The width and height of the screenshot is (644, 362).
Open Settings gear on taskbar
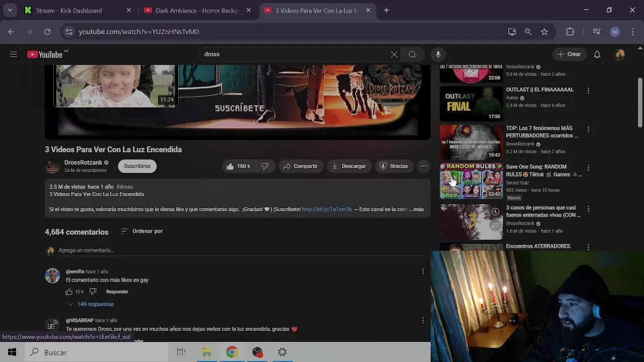click(x=282, y=352)
